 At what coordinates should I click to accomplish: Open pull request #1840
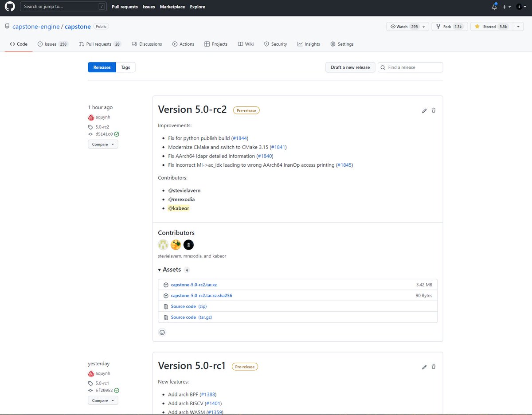(x=265, y=156)
